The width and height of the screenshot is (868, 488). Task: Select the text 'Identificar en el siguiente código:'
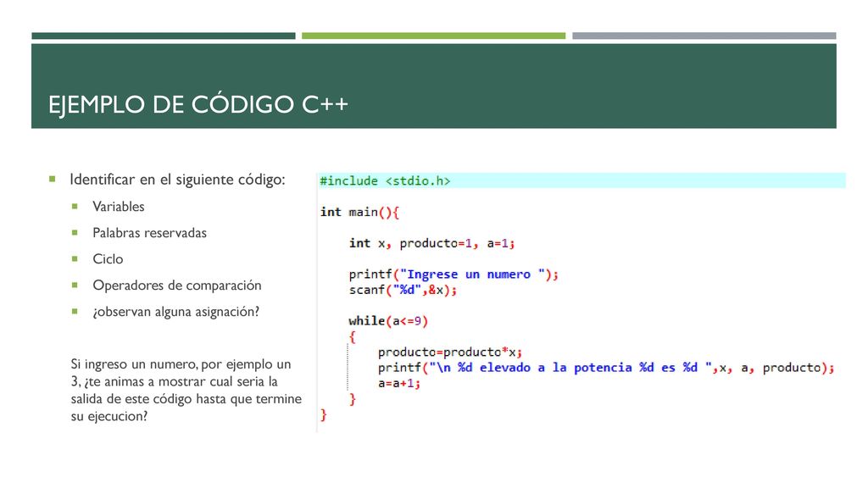[177, 180]
